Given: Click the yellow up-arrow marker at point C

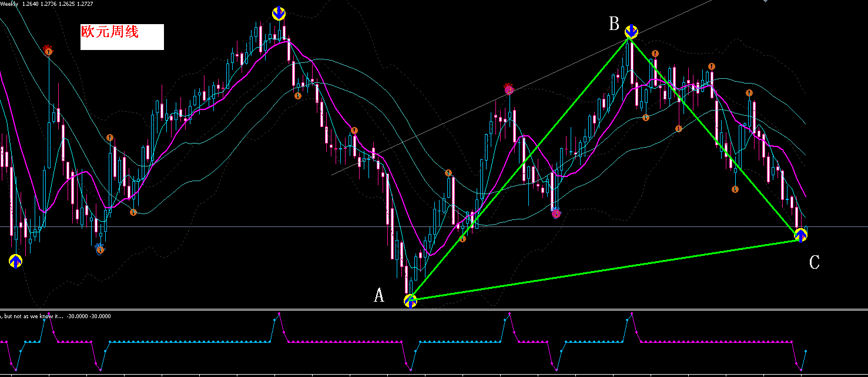Looking at the screenshot, I should tap(800, 235).
